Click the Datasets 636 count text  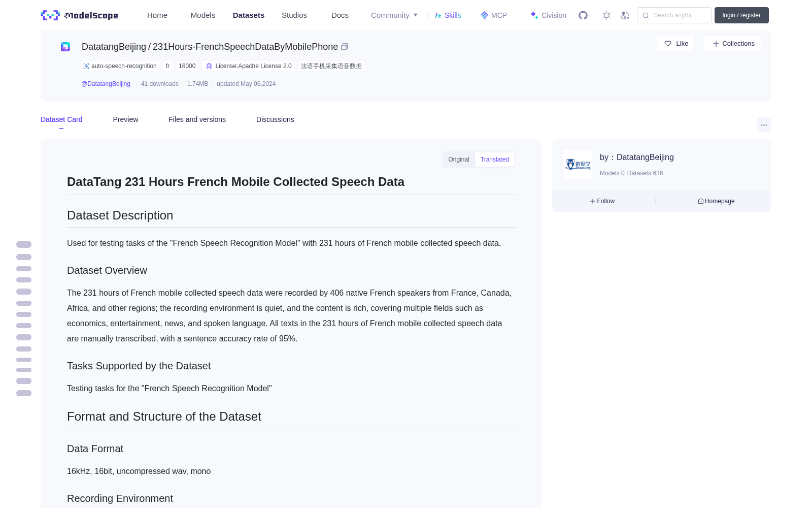[645, 173]
